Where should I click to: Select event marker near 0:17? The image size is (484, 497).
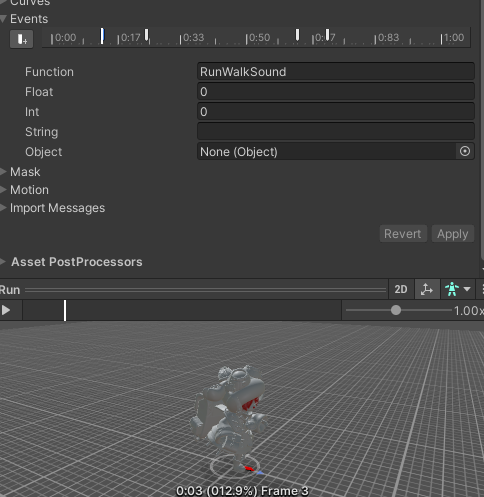point(147,35)
